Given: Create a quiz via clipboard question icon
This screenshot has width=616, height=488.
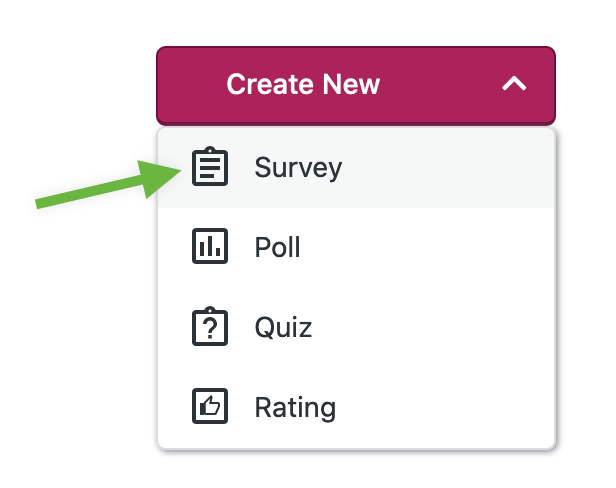Looking at the screenshot, I should (210, 327).
